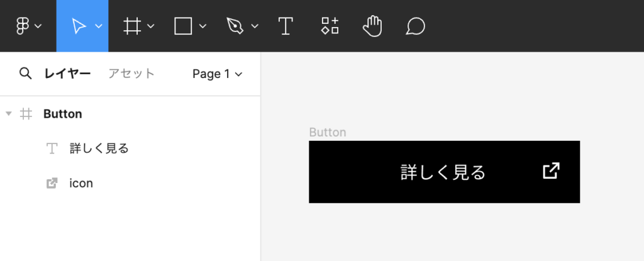Select the Frame tool

(x=131, y=26)
